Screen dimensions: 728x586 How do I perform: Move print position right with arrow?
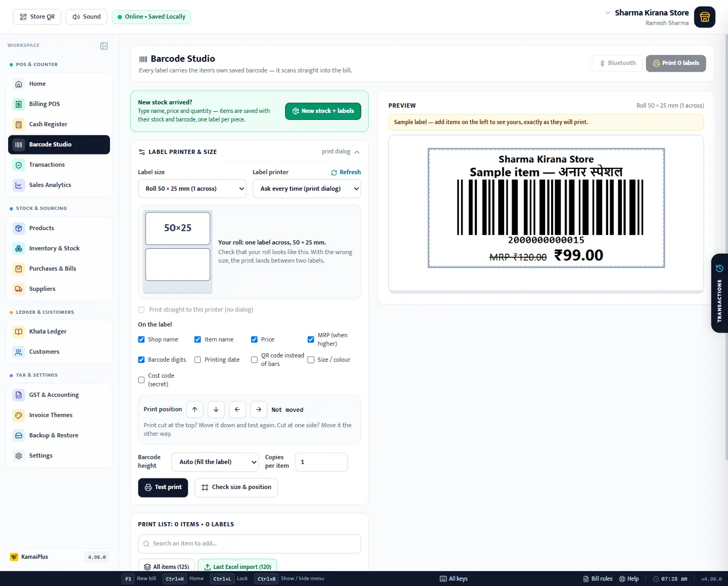[x=258, y=410]
